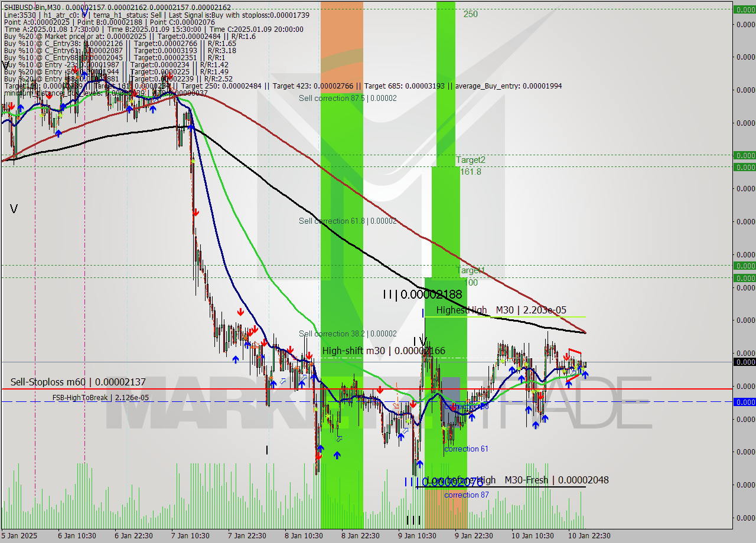Click the 8 Jan 10:30 time label
The height and width of the screenshot is (543, 756).
[x=304, y=536]
